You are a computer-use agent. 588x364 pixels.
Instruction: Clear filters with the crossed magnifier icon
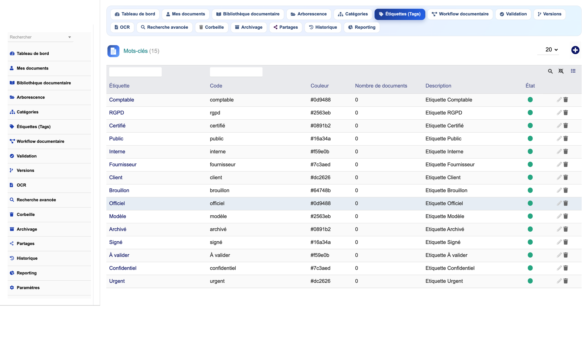pos(561,71)
